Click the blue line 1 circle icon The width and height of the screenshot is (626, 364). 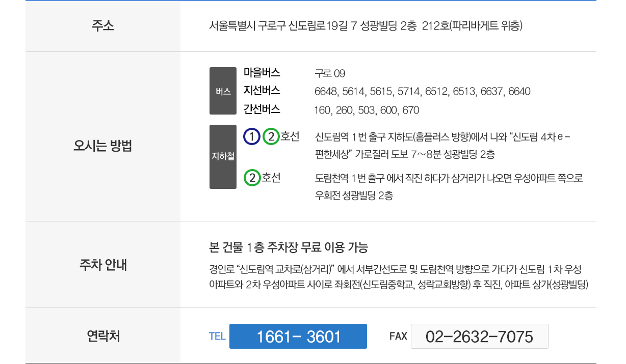252,136
